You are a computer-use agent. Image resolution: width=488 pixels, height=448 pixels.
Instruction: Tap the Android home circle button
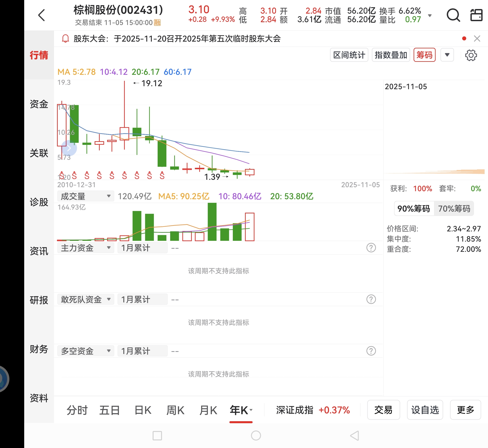(256, 435)
